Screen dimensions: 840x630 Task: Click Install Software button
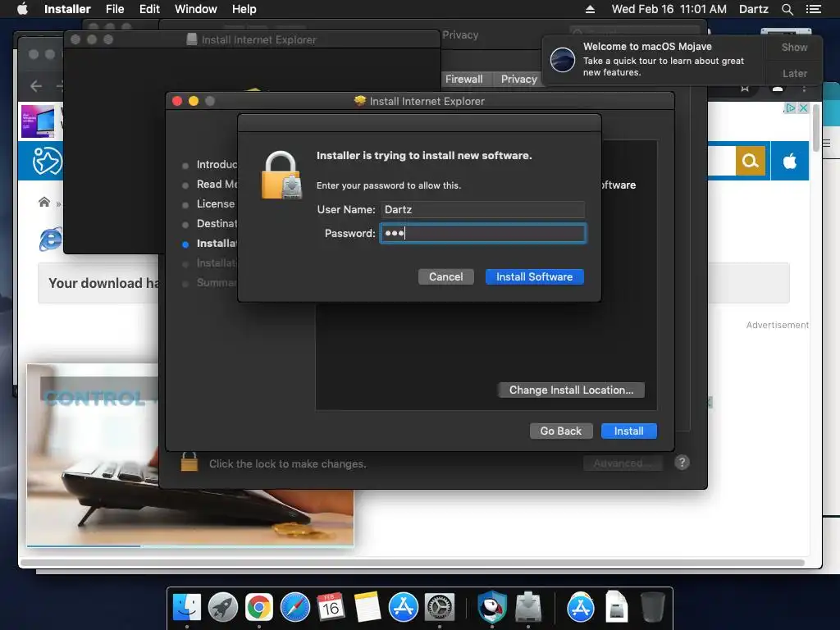pos(534,277)
